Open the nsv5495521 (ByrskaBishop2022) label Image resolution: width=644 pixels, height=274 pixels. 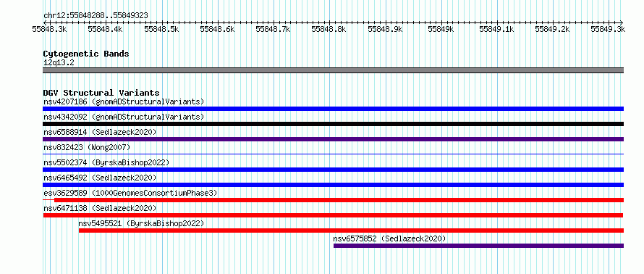(141, 223)
